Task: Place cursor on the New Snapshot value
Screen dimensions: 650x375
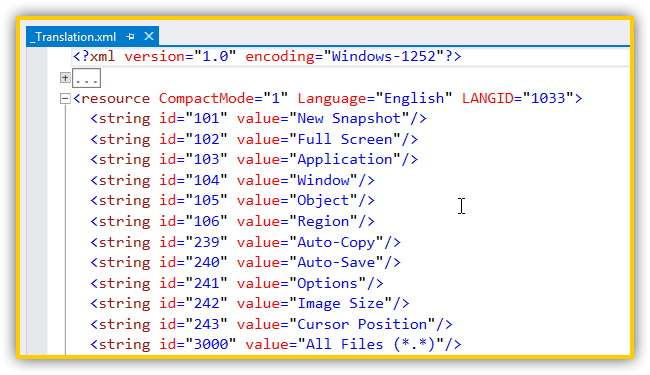Action: tap(349, 119)
